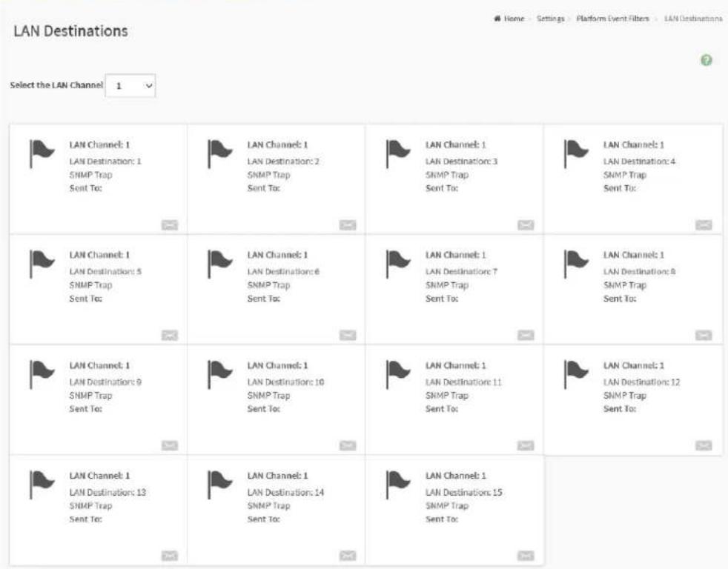The height and width of the screenshot is (569, 728).
Task: Click the flag icon for LAN Destination 11
Action: tap(398, 375)
